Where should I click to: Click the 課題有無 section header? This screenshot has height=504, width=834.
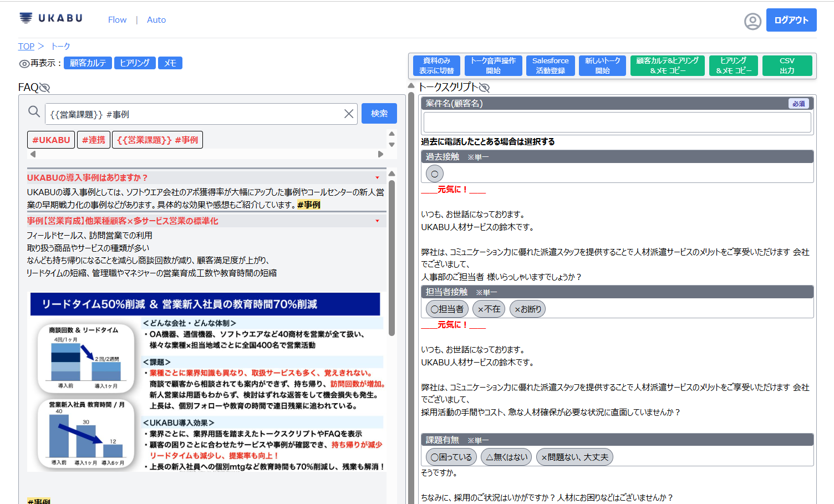(617, 440)
